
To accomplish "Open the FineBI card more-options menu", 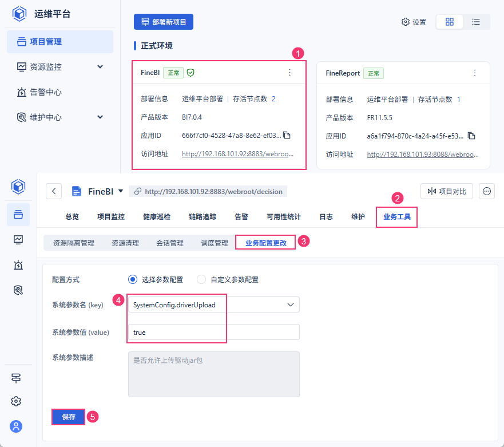I will (289, 73).
